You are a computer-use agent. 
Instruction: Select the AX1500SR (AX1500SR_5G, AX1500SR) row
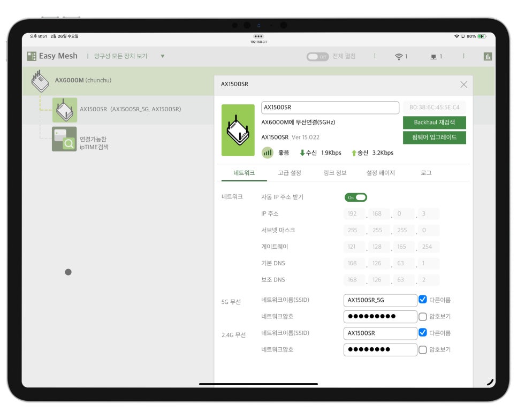[130, 109]
